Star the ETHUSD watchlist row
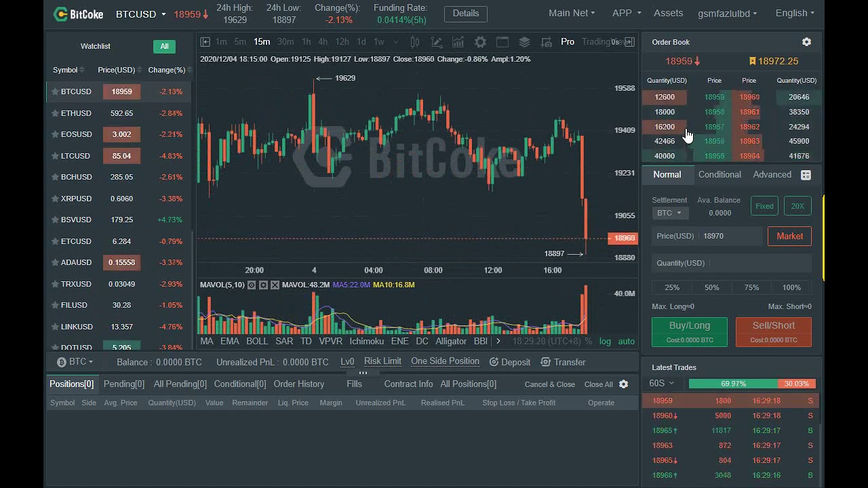 pos(55,113)
